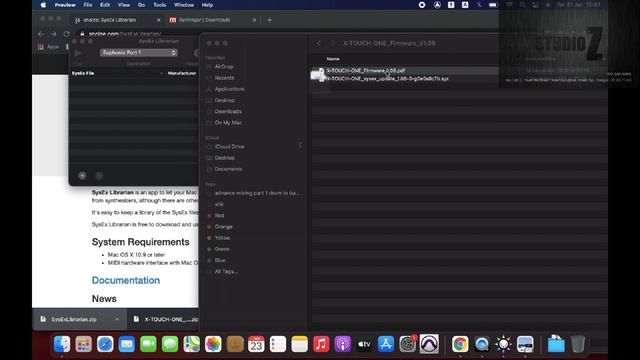Go forward in the Finder window

(x=332, y=43)
